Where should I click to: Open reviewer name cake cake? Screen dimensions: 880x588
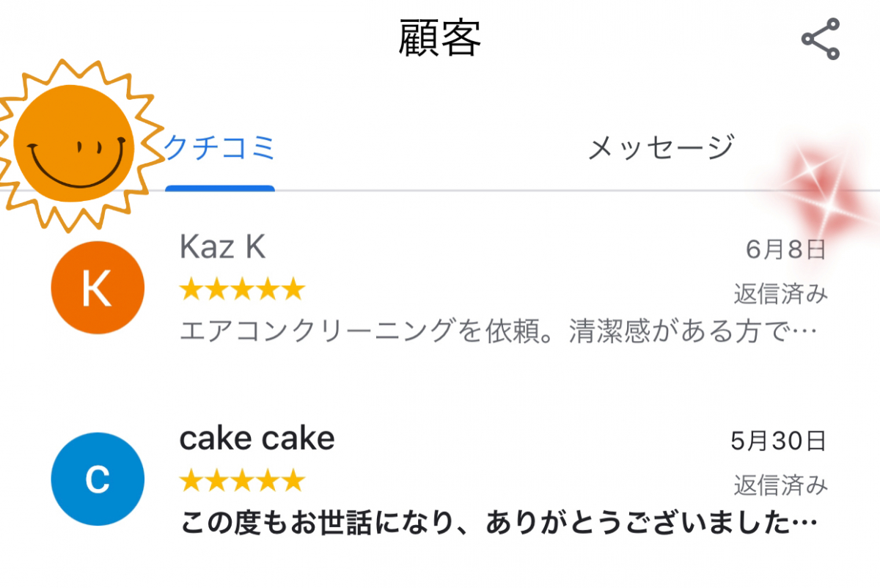(x=257, y=439)
